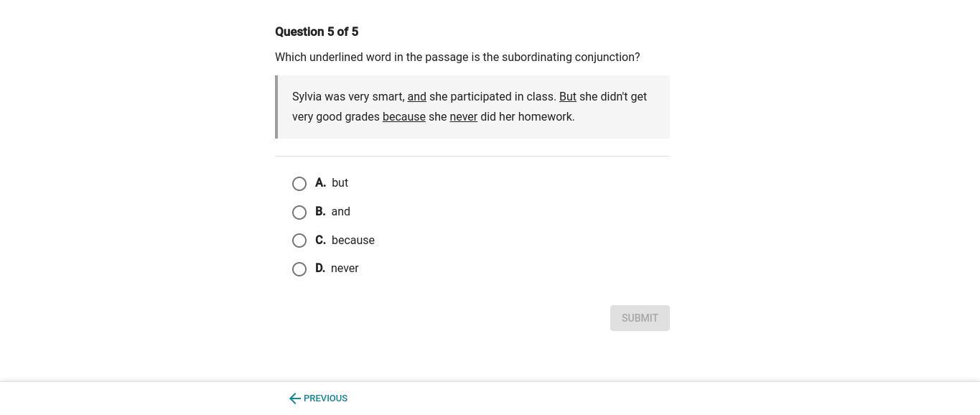Choose the radio button for option C
Viewport: 980px width, 415px height.
pos(299,241)
